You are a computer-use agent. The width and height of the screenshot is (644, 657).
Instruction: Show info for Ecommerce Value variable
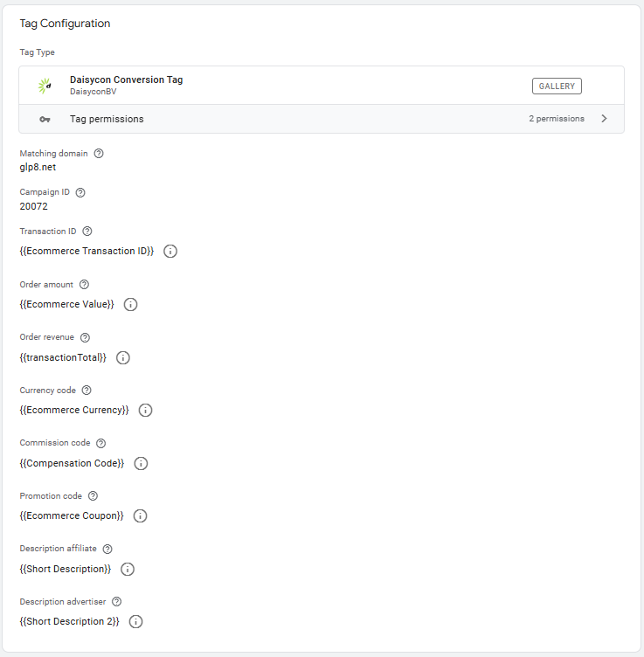click(x=130, y=304)
